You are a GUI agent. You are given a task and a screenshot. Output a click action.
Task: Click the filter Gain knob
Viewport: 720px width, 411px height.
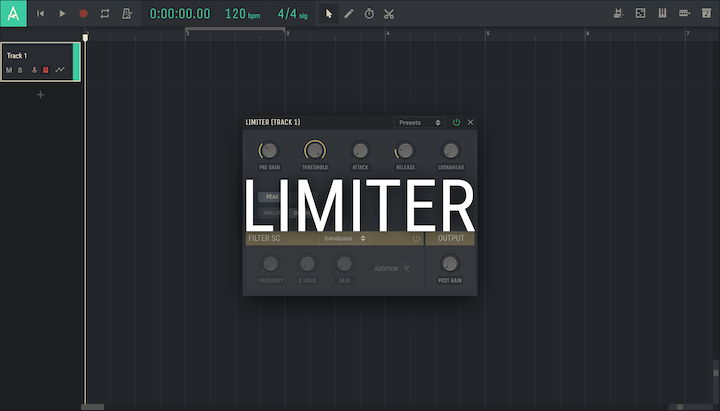[x=344, y=264]
